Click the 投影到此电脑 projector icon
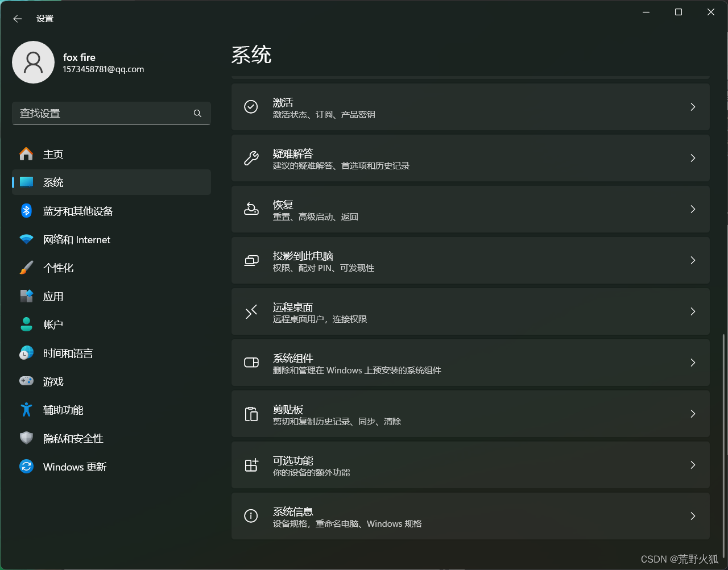The image size is (728, 570). [x=251, y=260]
